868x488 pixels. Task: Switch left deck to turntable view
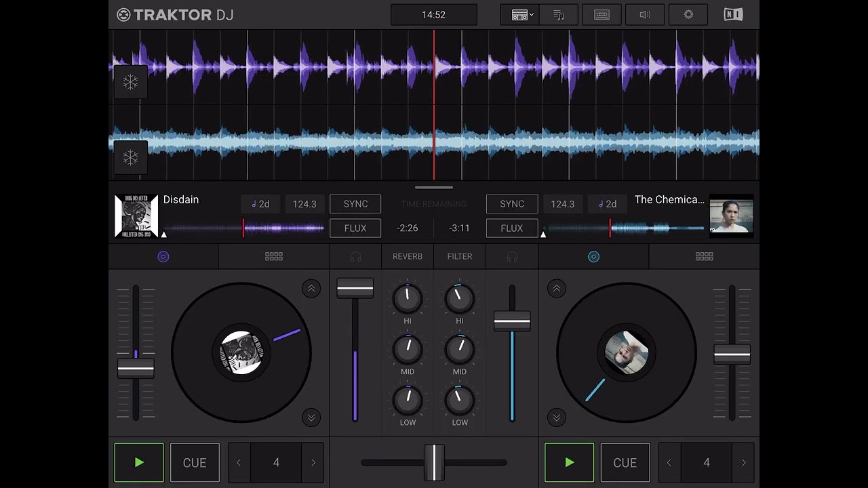pyautogui.click(x=163, y=257)
